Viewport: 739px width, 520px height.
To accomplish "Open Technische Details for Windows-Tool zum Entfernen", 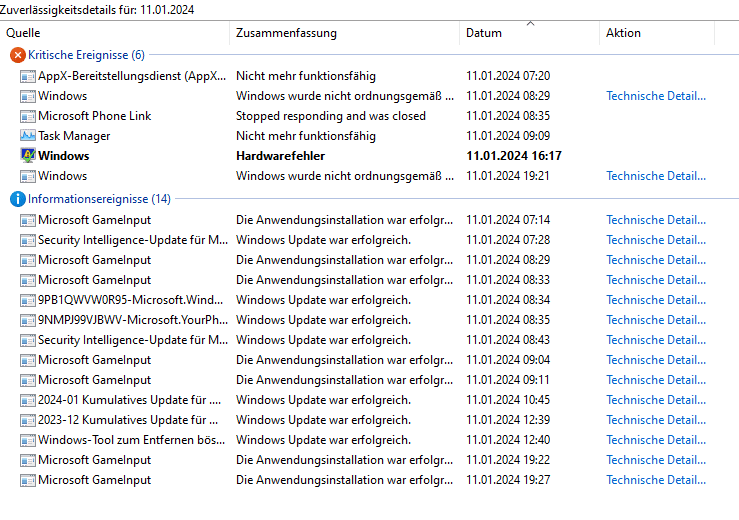I will pyautogui.click(x=656, y=440).
